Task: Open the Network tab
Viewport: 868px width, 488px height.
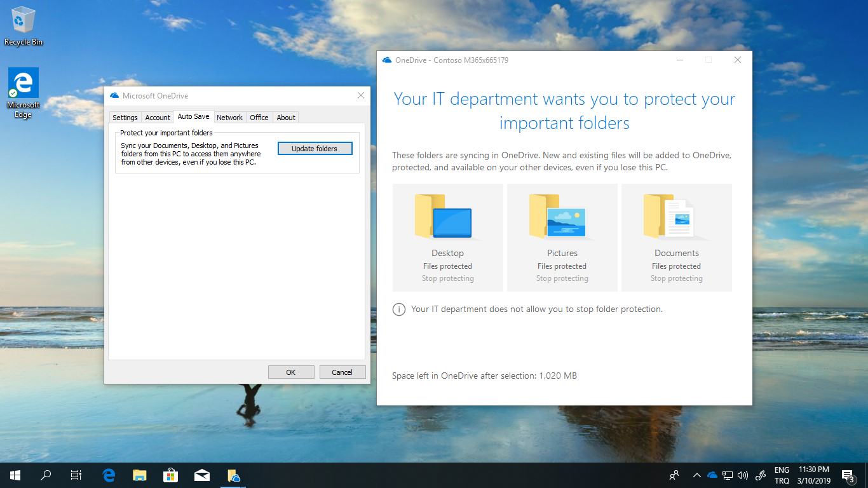Action: click(x=229, y=118)
